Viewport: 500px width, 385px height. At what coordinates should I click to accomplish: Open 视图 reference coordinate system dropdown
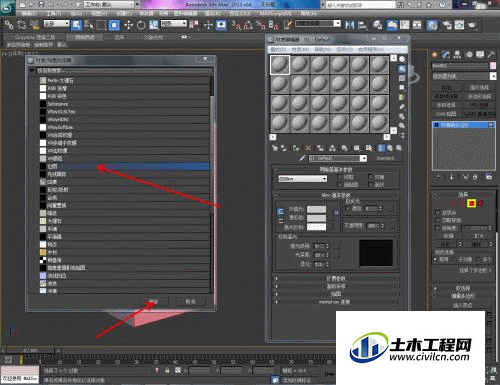(174, 24)
